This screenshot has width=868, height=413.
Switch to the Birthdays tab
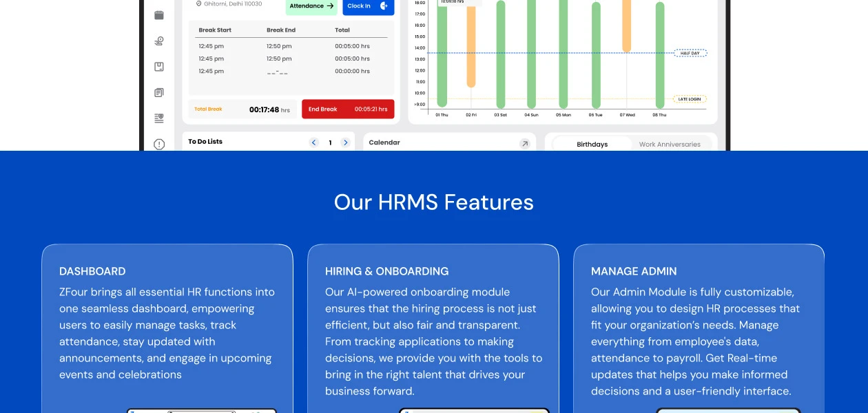coord(592,145)
